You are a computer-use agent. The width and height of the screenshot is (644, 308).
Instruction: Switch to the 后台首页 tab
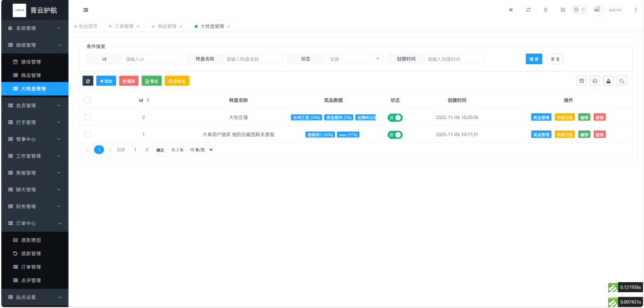coord(86,26)
